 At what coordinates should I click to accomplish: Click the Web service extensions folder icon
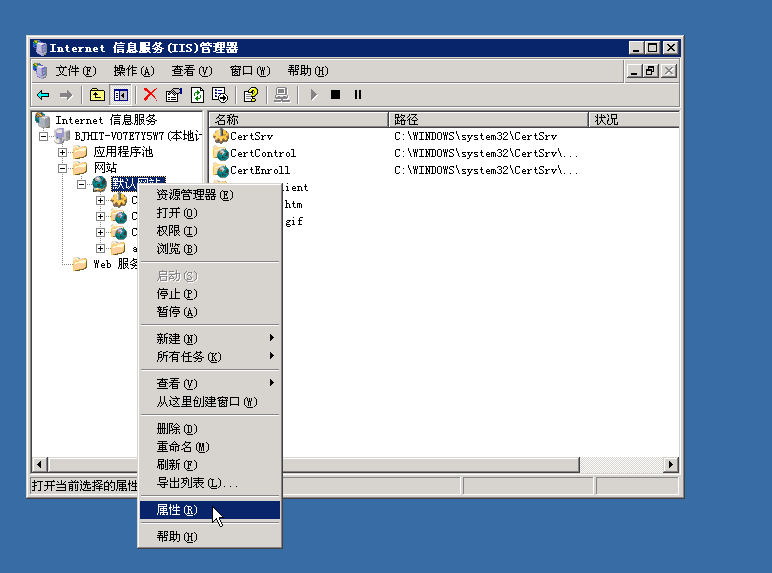click(80, 264)
